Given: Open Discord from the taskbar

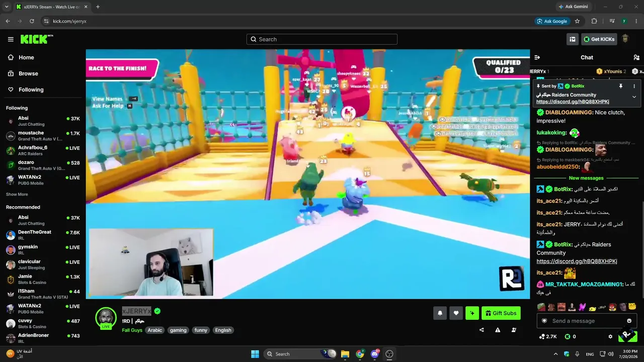Looking at the screenshot, I should (375, 354).
